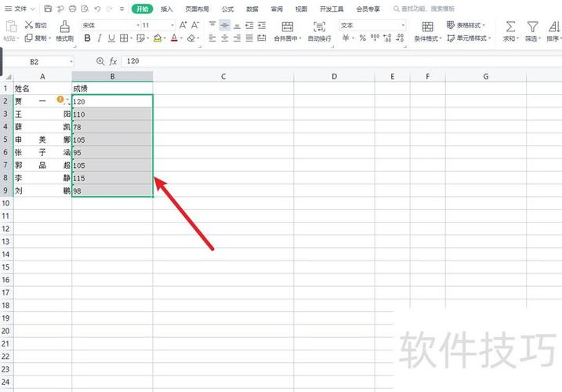Click the formula bar showing 120
This screenshot has width=562, height=392.
point(340,61)
